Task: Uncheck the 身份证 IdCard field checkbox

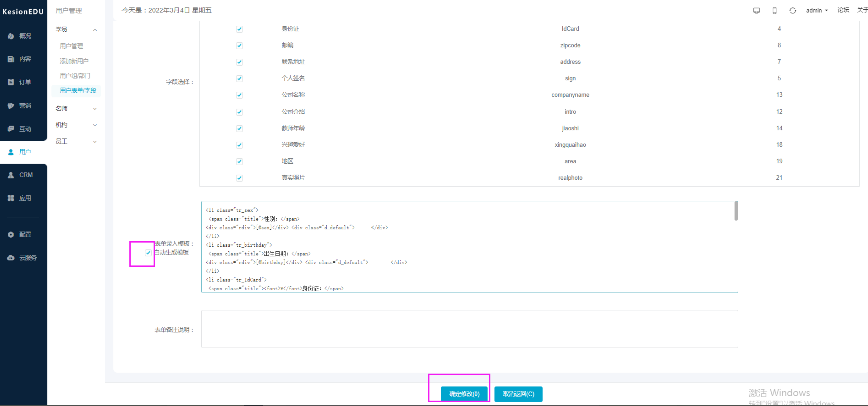Action: click(239, 29)
